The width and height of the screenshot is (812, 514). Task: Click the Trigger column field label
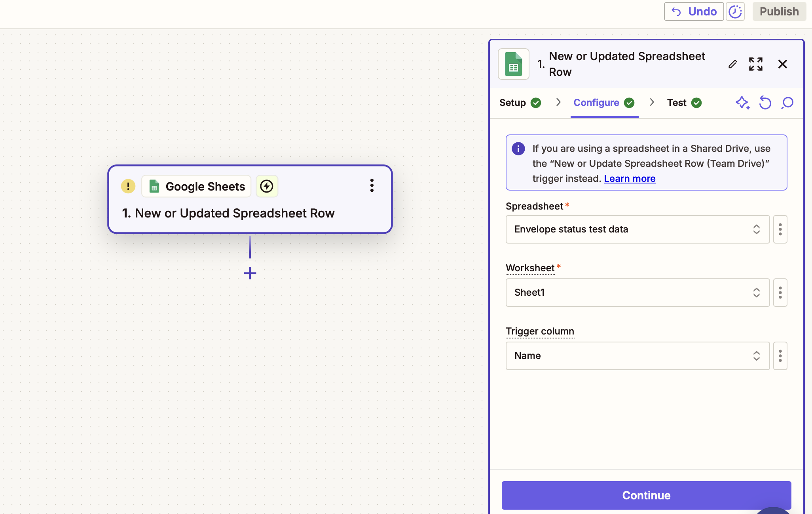540,331
